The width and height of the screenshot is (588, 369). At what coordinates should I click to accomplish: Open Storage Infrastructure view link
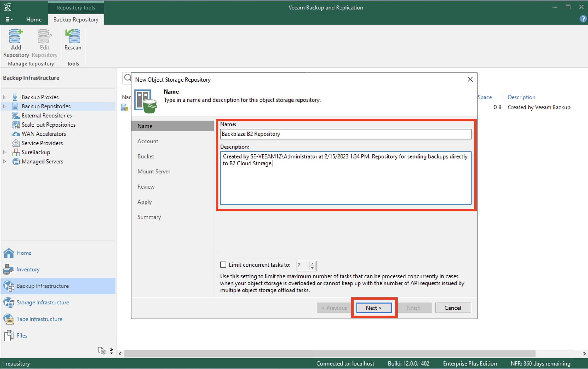pyautogui.click(x=43, y=303)
